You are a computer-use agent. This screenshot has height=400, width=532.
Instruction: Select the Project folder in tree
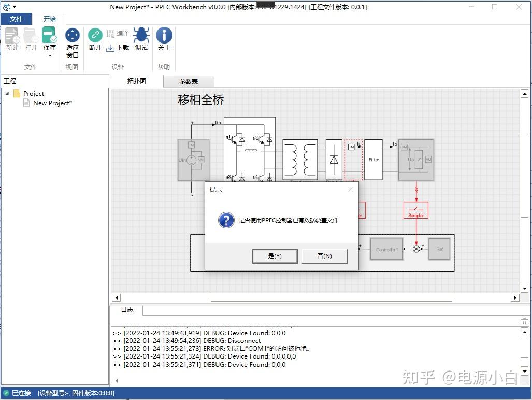click(x=34, y=93)
